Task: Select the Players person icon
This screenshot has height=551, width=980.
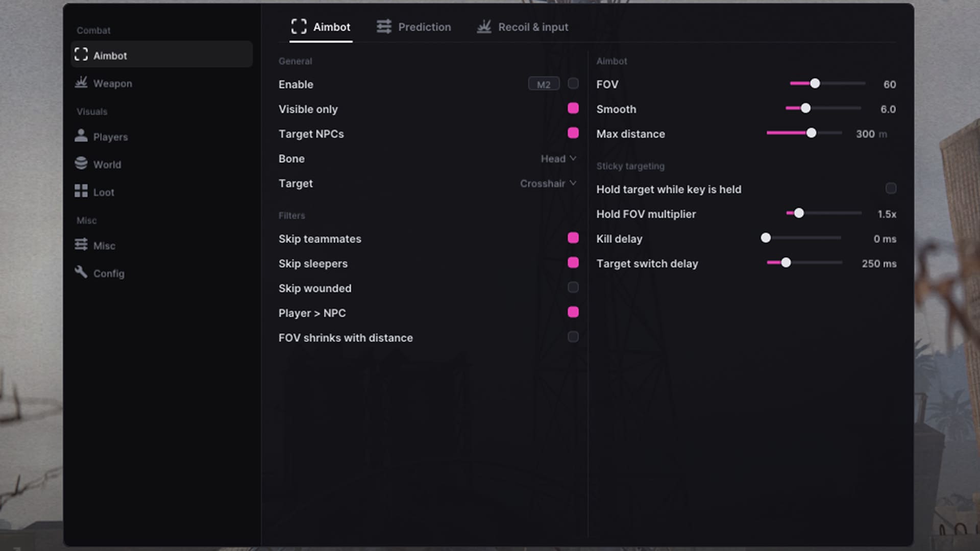Action: [x=81, y=136]
